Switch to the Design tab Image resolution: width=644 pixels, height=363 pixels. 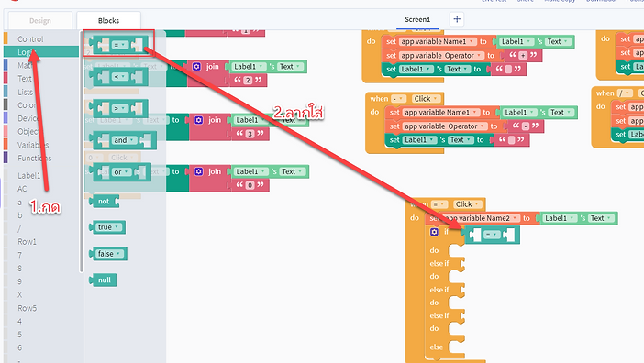(40, 20)
